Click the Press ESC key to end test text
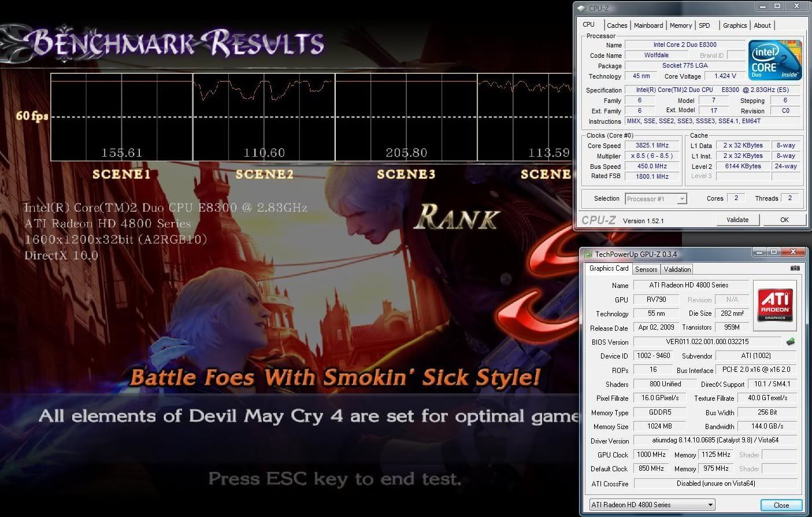This screenshot has height=517, width=812. tap(335, 479)
